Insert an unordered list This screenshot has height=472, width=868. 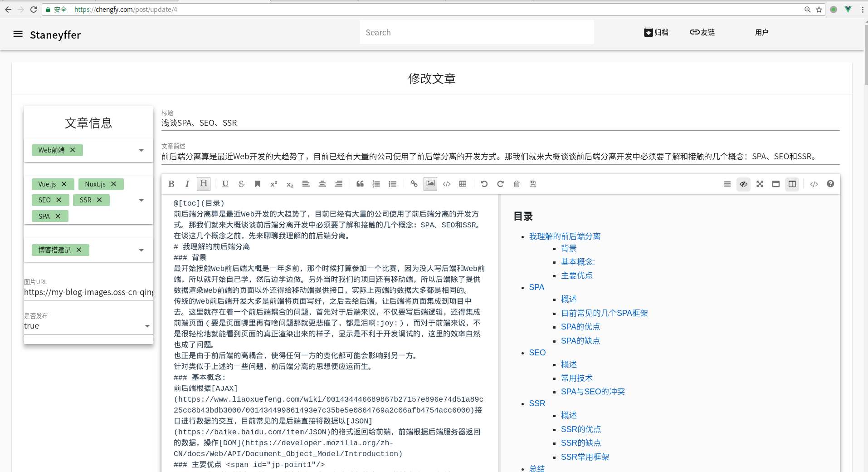(393, 184)
